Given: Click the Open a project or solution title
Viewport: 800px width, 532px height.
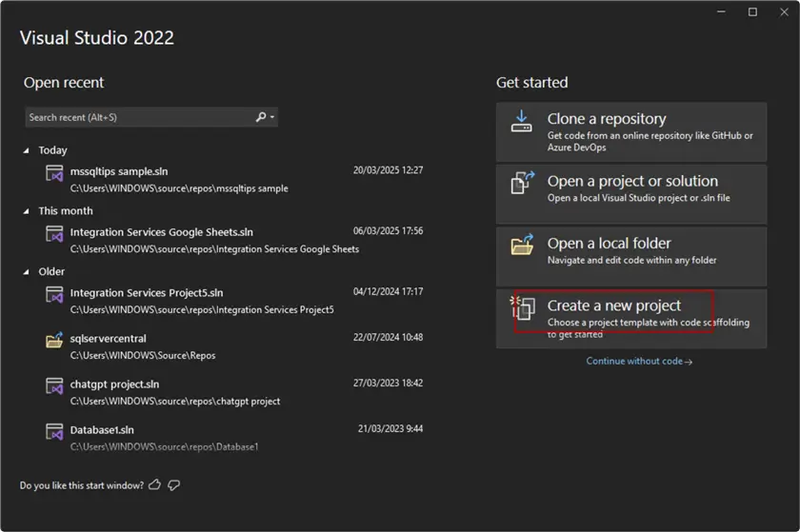Looking at the screenshot, I should coord(632,181).
